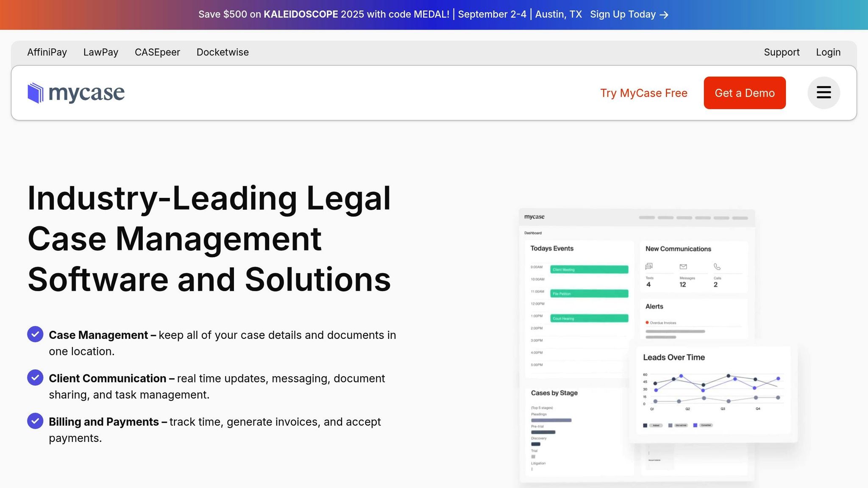Open the hamburger menu button
This screenshot has width=868, height=488.
pos(823,93)
